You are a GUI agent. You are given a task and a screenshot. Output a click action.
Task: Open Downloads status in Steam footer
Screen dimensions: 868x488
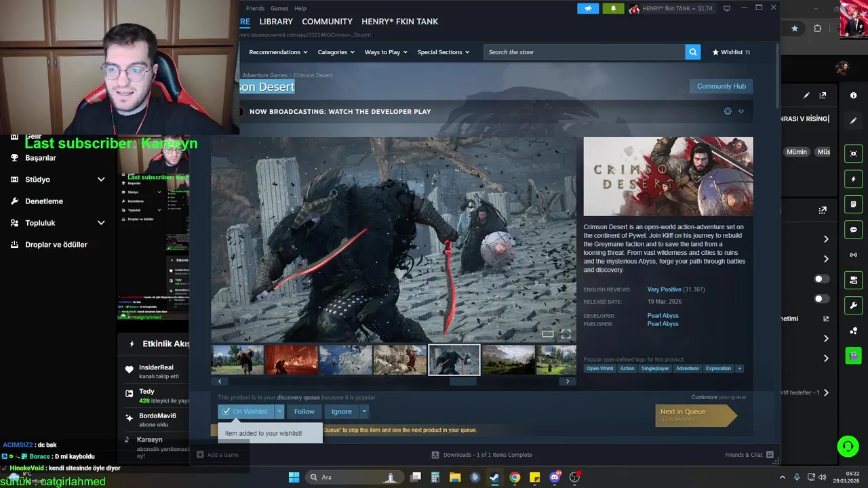481,455
